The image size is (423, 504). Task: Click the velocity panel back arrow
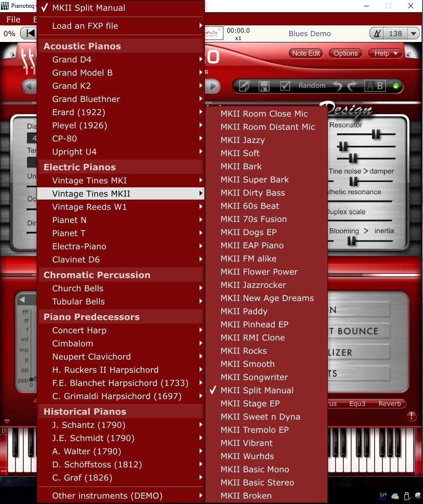[x=22, y=300]
